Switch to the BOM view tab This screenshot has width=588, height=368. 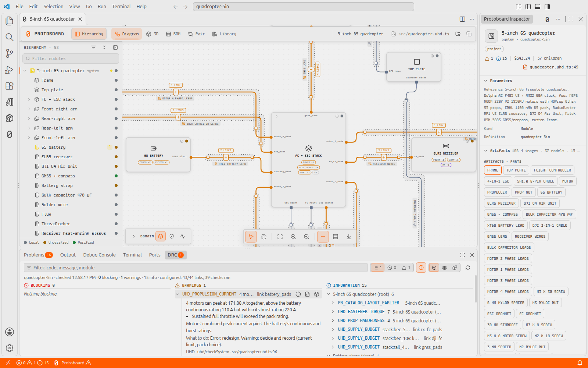tap(173, 34)
